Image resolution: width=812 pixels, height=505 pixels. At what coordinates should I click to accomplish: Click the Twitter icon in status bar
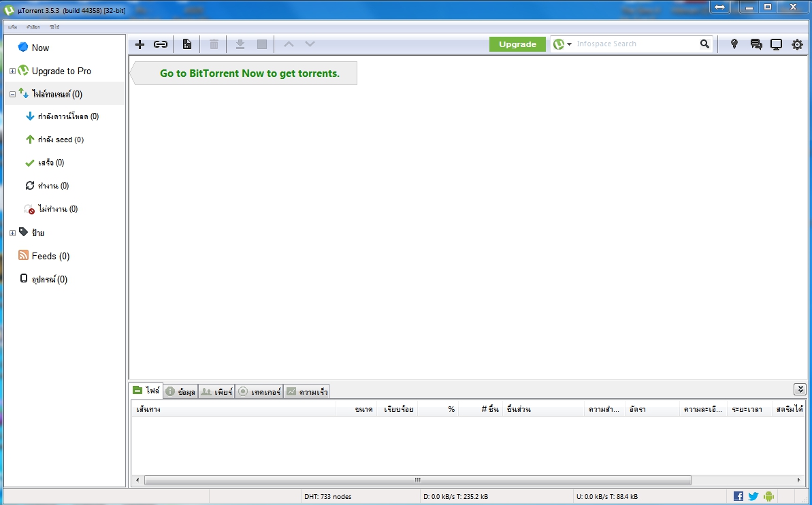click(753, 496)
